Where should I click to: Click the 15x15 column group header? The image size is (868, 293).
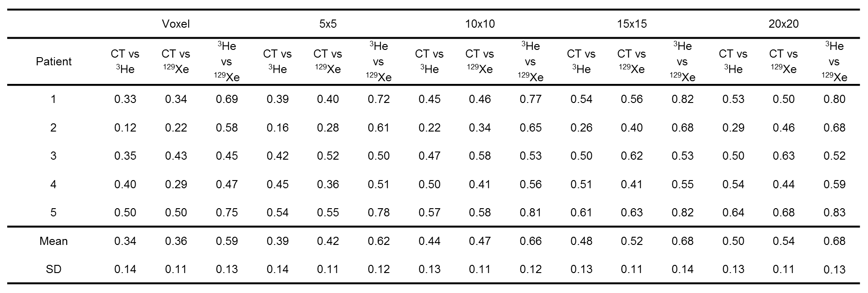631,24
